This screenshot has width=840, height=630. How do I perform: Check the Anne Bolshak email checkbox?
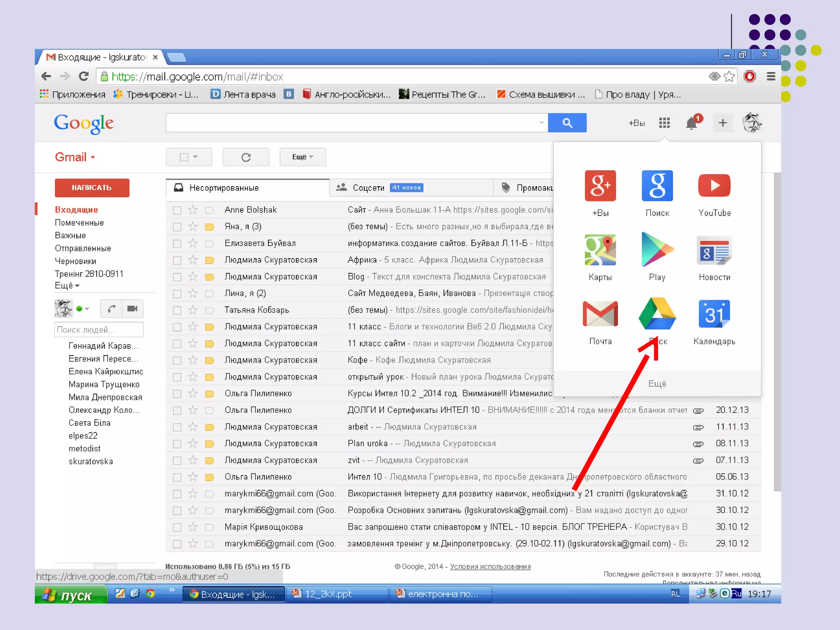click(x=177, y=210)
